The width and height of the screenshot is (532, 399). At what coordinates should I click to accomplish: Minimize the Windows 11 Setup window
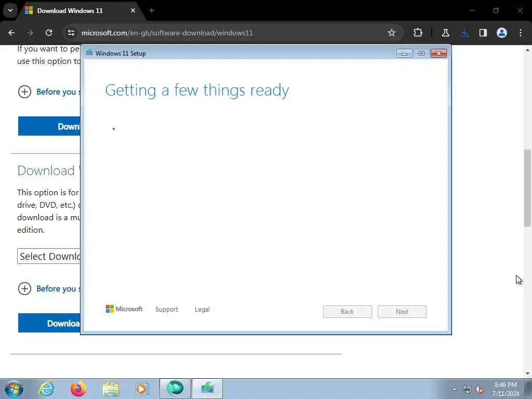tap(404, 54)
